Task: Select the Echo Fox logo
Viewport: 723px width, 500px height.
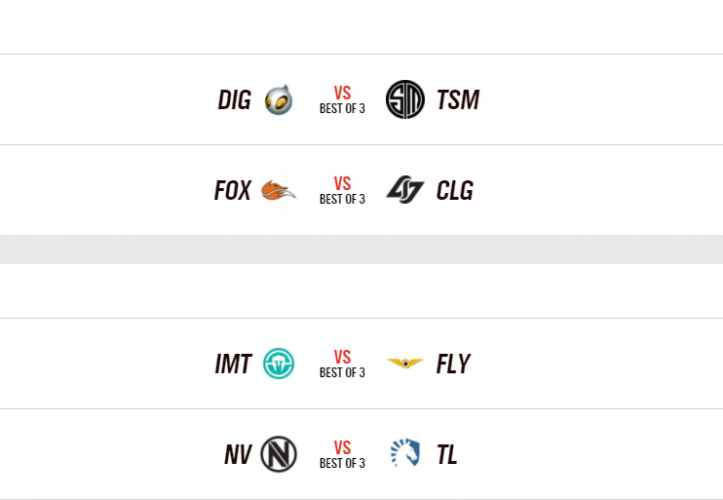Action: 278,190
